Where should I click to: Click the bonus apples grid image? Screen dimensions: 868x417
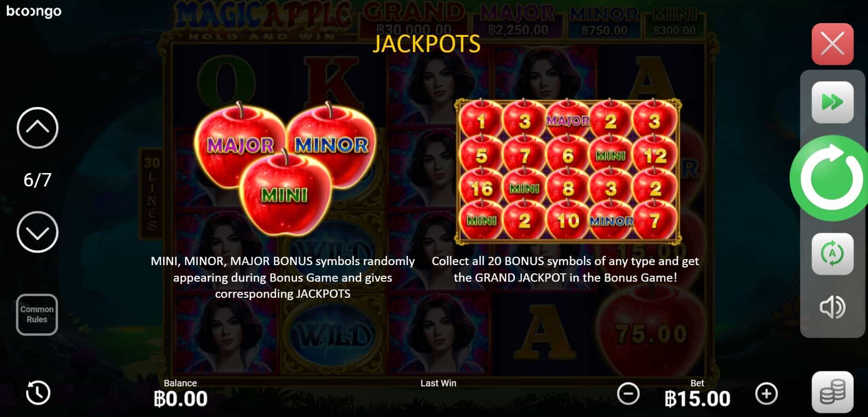pos(568,171)
